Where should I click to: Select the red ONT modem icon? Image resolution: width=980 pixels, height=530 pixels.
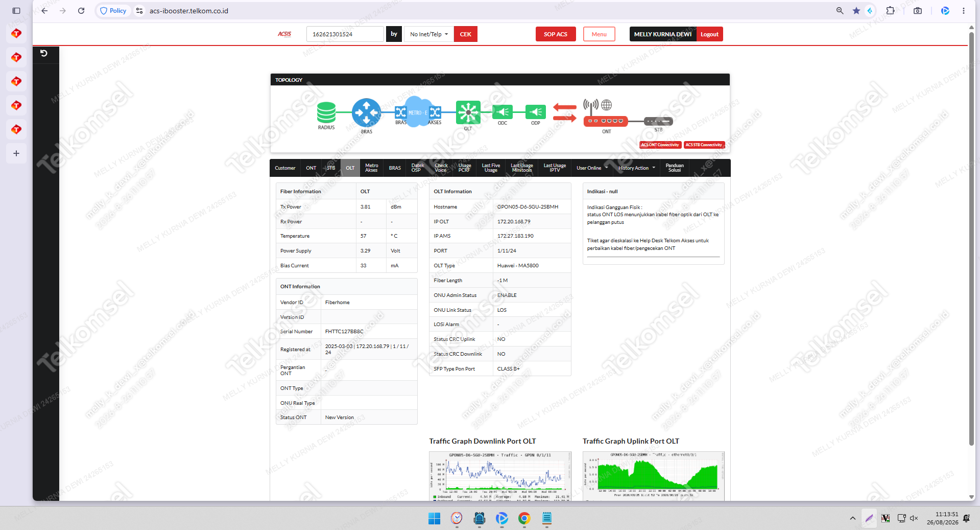(x=606, y=121)
